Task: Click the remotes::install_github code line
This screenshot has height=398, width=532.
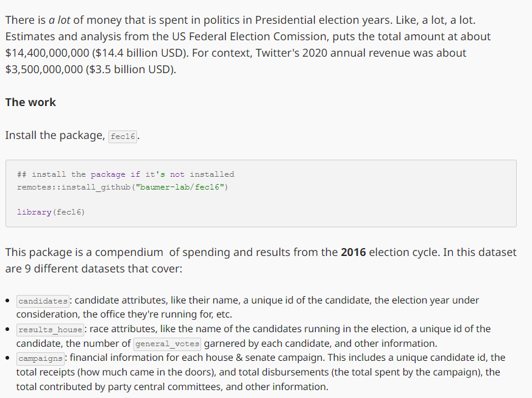Action: point(122,187)
